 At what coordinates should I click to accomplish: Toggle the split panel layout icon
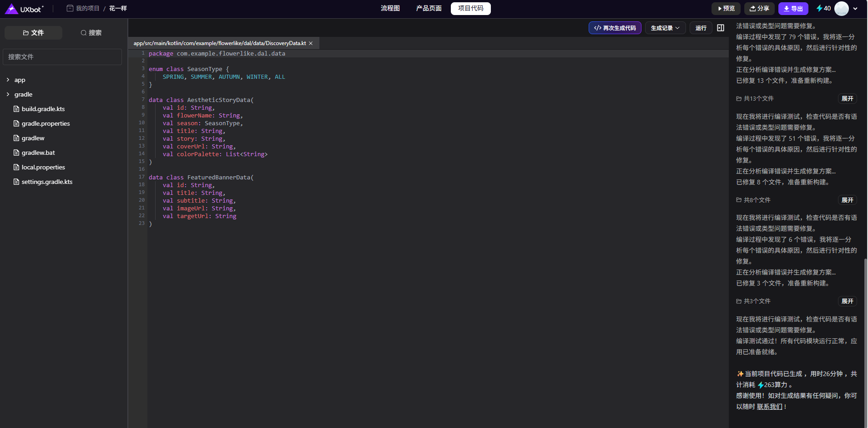[721, 28]
